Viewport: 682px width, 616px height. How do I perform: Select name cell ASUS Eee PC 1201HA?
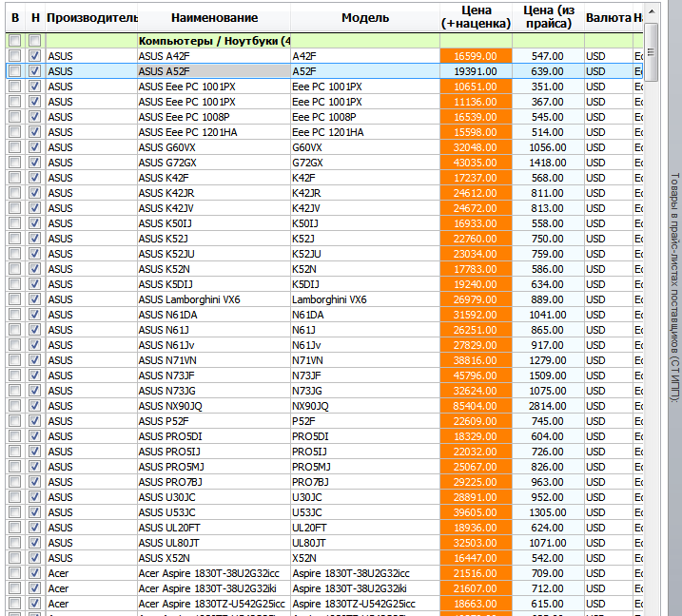pos(214,132)
